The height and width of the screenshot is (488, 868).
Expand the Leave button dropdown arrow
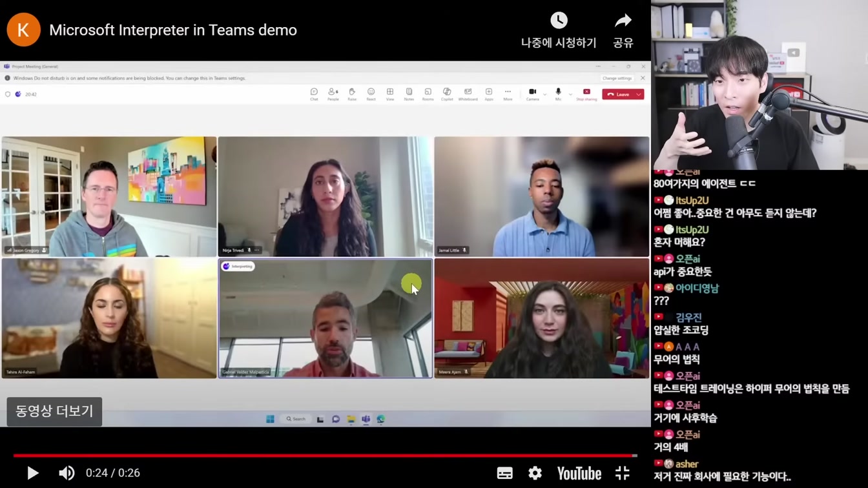click(x=639, y=94)
